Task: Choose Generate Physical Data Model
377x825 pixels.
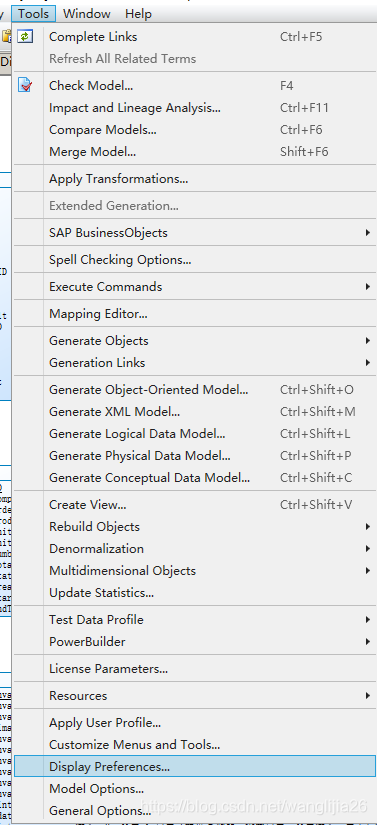Action: (x=195, y=456)
